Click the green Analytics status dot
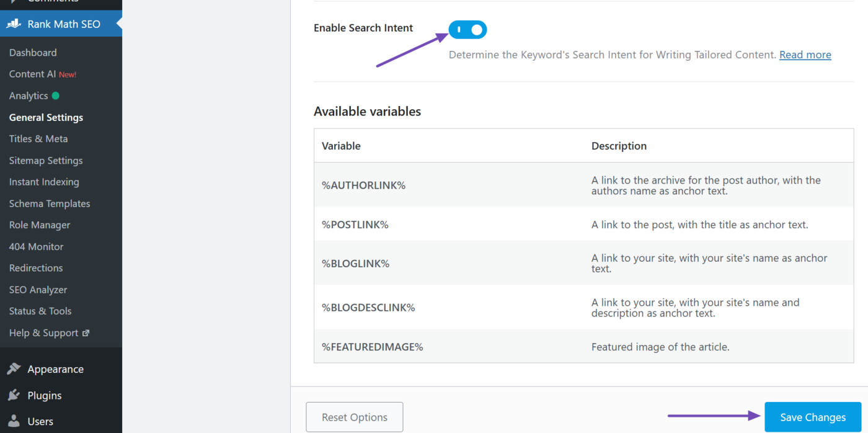The image size is (868, 433). 56,96
